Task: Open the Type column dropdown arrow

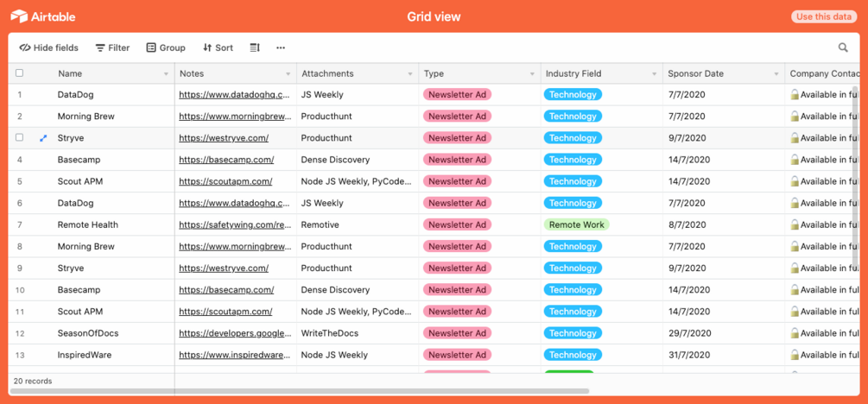Action: point(532,74)
